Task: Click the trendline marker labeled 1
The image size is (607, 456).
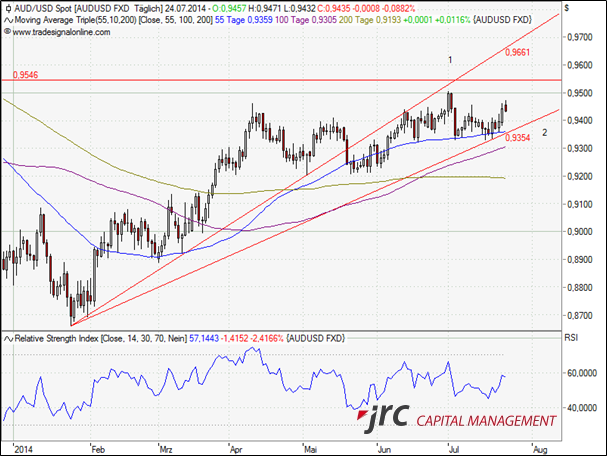Action: 451,60
